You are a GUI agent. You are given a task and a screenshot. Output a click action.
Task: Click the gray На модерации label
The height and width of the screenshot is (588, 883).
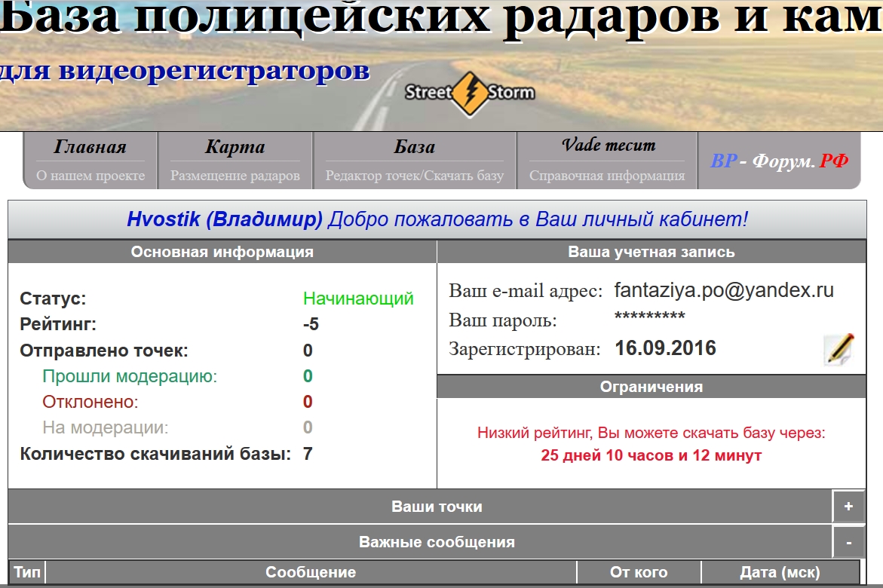106,427
